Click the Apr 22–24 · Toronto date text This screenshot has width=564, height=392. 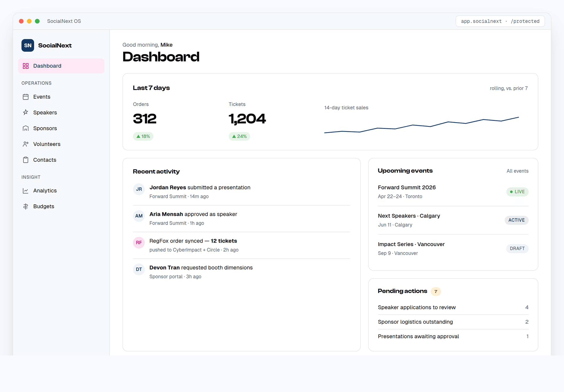point(400,196)
